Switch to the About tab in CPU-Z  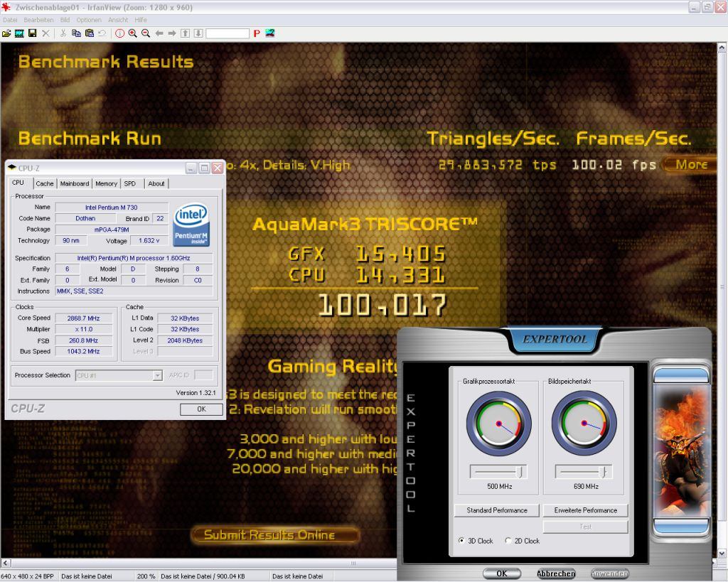coord(156,184)
